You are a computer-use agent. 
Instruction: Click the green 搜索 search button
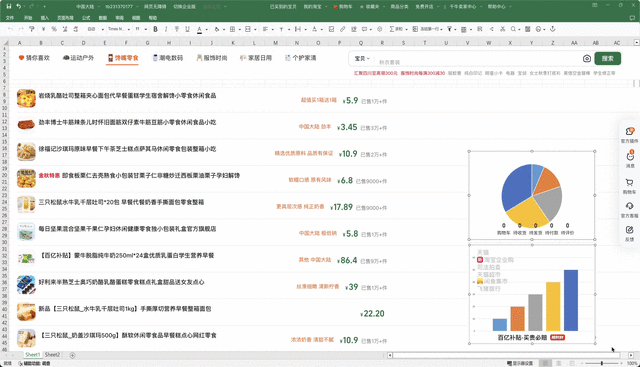pyautogui.click(x=608, y=58)
